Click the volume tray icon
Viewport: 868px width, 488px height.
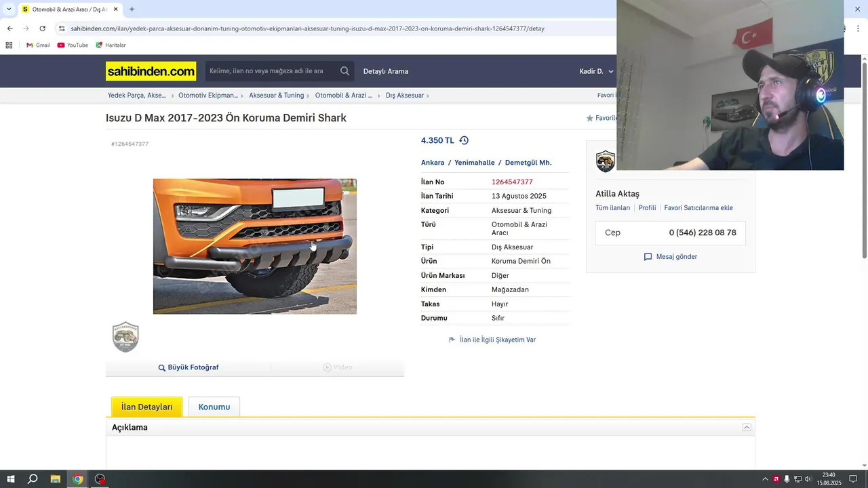[x=808, y=479]
